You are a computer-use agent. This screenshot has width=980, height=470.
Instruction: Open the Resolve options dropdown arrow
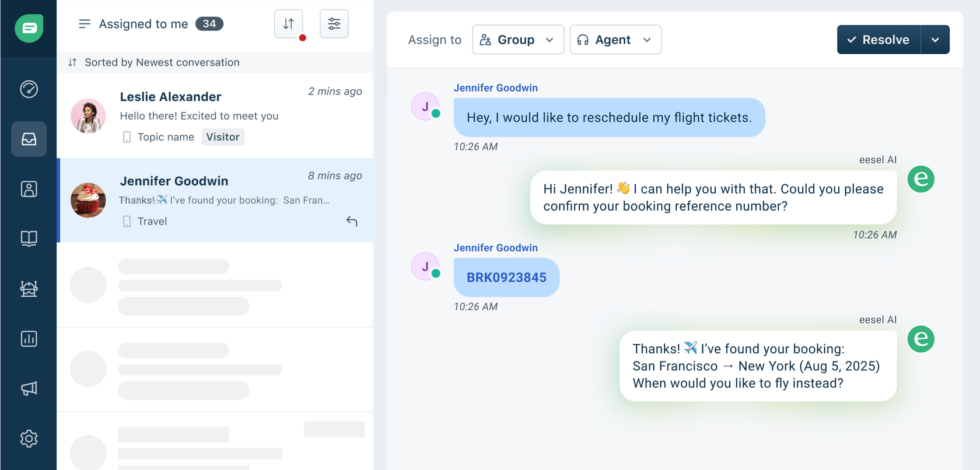(x=935, y=40)
